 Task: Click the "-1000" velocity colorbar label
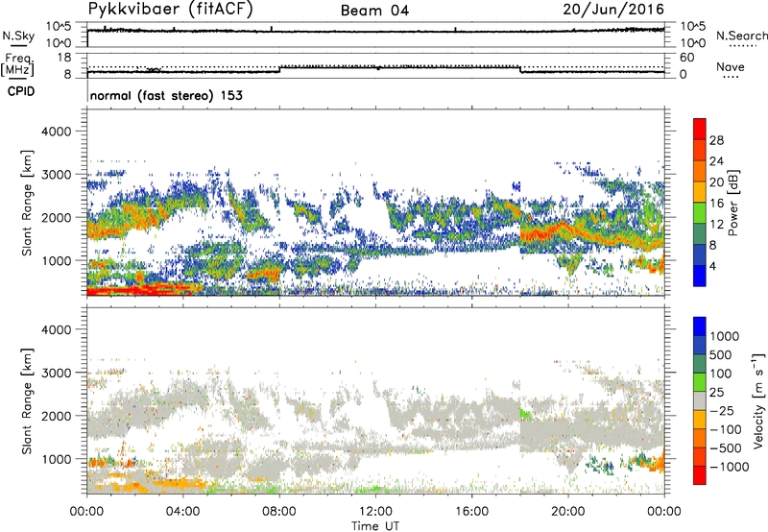point(729,467)
